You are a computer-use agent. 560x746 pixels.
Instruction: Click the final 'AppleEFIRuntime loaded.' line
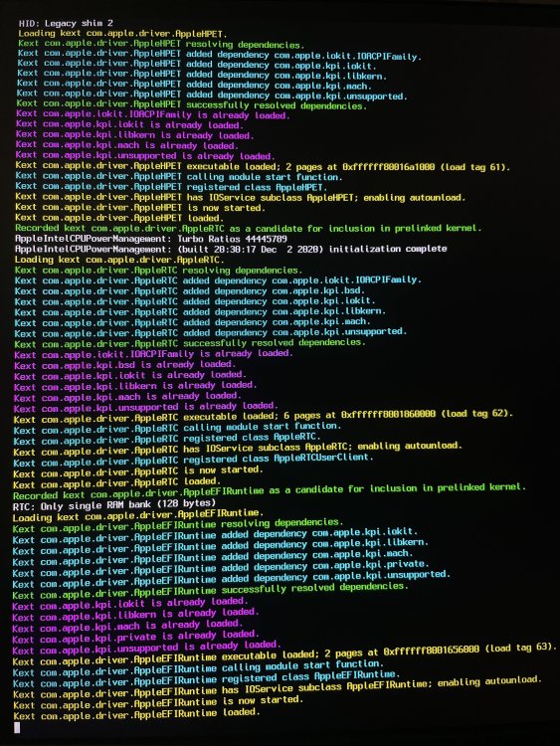tap(136, 714)
